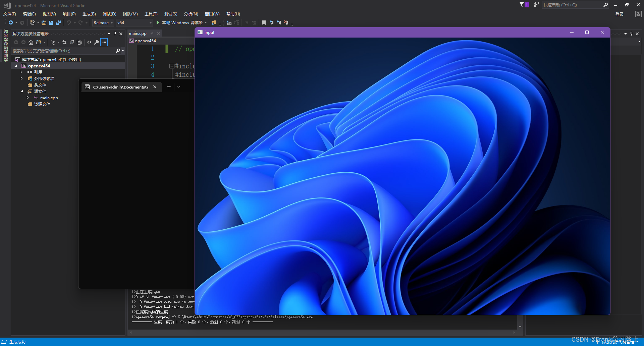Clear all bookmarks icon

[x=286, y=23]
